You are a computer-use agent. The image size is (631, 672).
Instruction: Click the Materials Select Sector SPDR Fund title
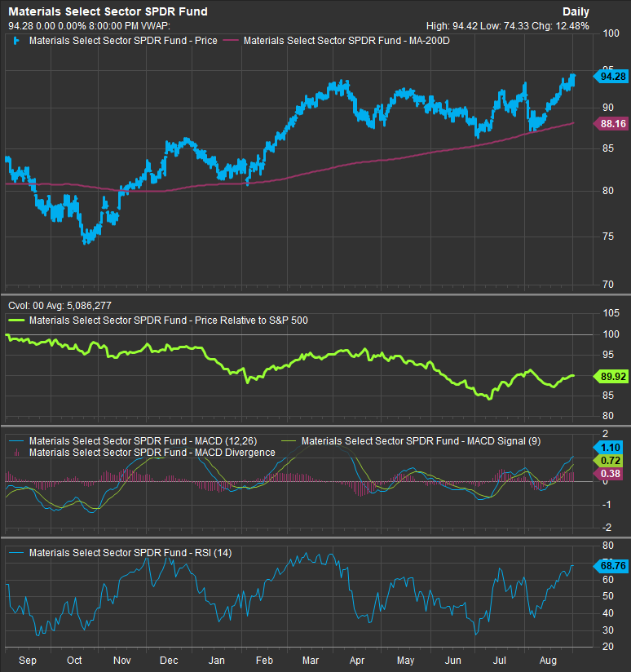pyautogui.click(x=108, y=11)
